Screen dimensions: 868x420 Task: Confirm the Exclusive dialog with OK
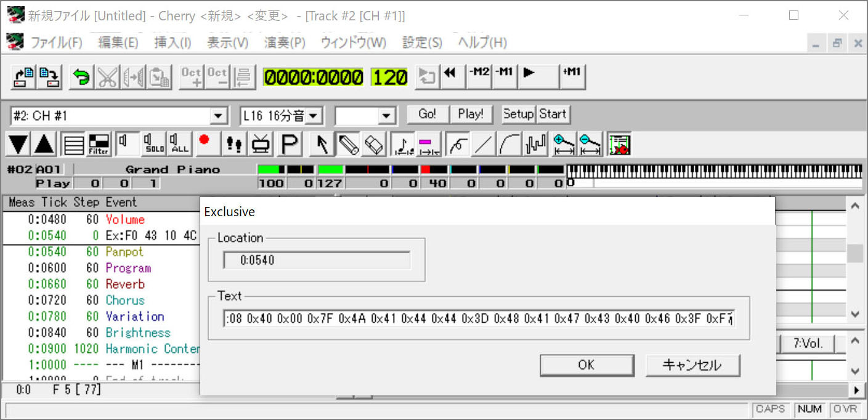point(586,365)
